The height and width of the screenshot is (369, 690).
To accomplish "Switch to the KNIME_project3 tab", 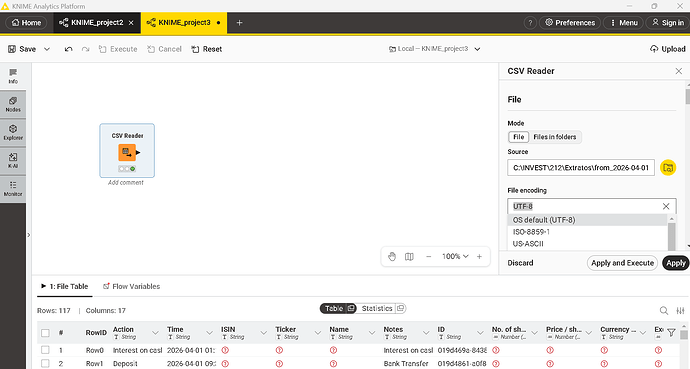I will 184,23.
